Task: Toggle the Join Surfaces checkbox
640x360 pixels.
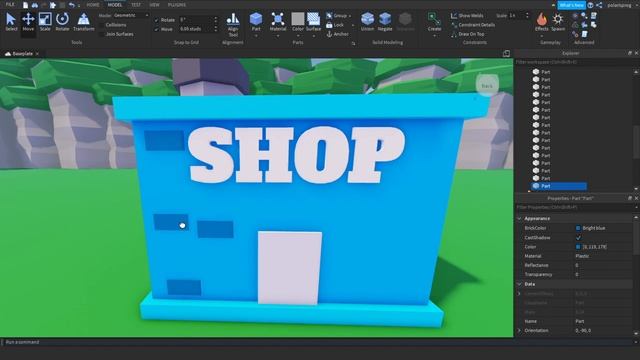Action: pyautogui.click(x=102, y=34)
